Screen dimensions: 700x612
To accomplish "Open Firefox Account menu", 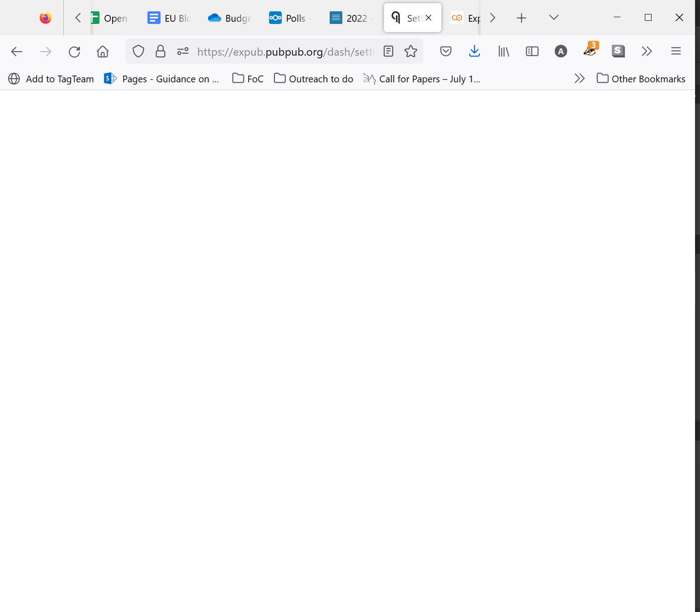I will pos(561,51).
